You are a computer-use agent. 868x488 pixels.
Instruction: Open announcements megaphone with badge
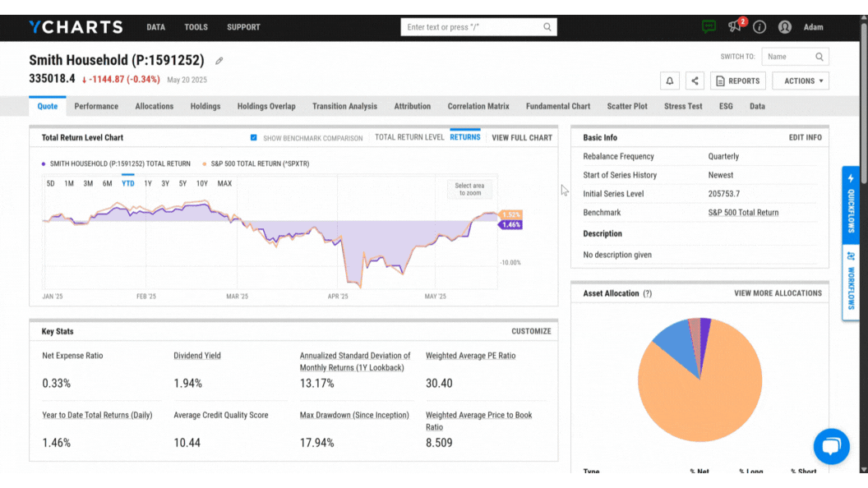click(736, 26)
